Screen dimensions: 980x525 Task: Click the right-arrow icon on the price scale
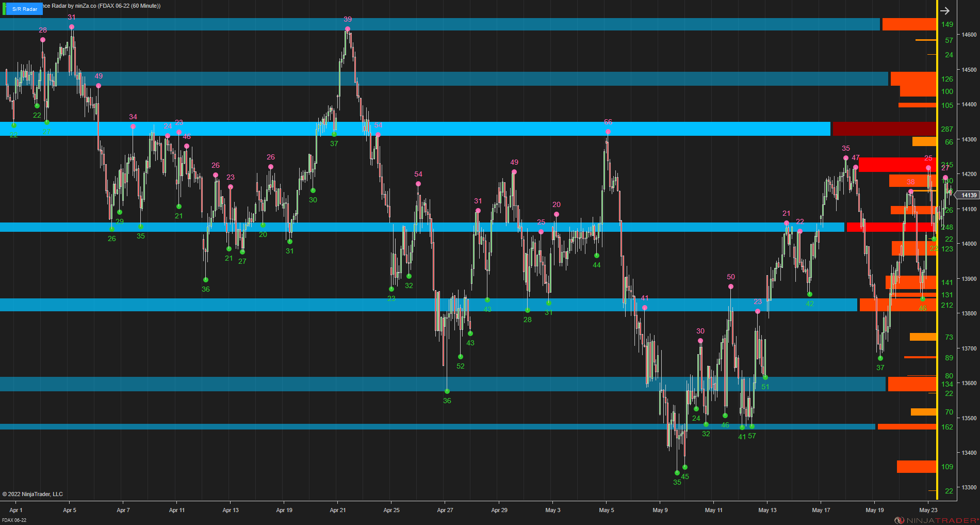[x=945, y=10]
